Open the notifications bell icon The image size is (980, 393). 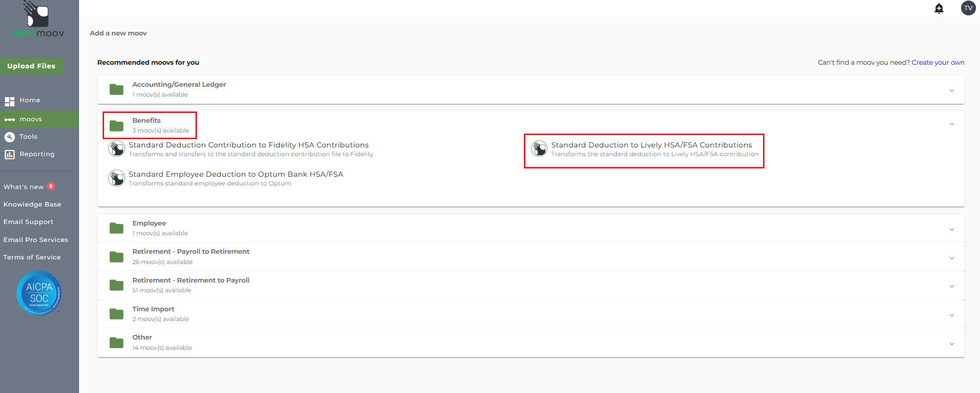click(939, 8)
